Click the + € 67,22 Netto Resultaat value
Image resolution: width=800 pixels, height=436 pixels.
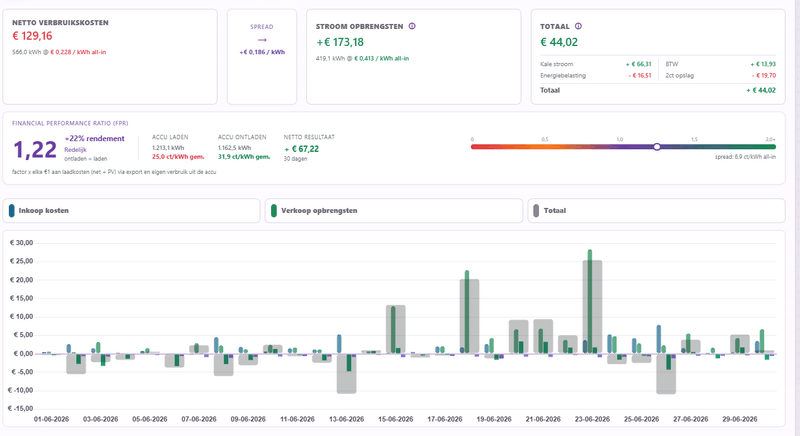(302, 149)
